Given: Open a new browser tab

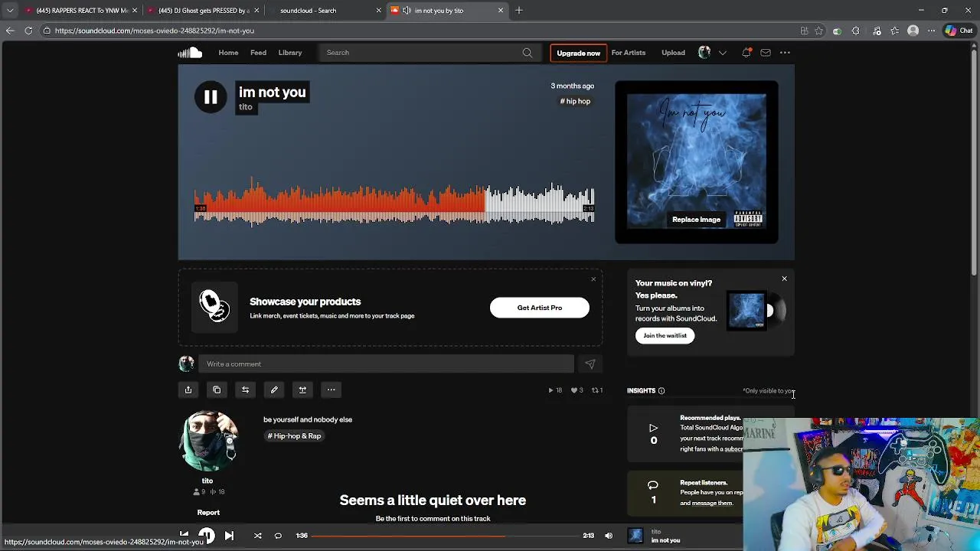Looking at the screenshot, I should click(x=519, y=11).
